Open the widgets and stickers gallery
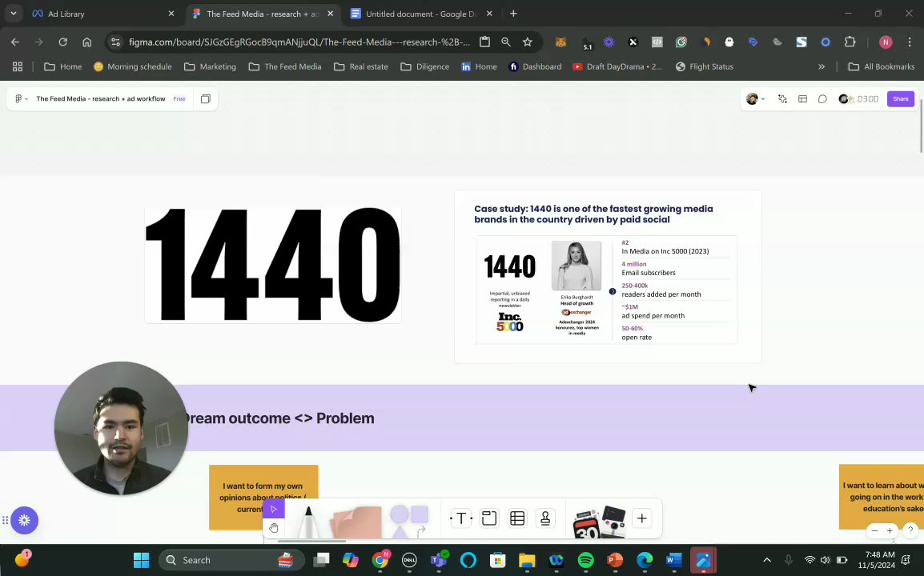The image size is (924, 576). point(599,522)
